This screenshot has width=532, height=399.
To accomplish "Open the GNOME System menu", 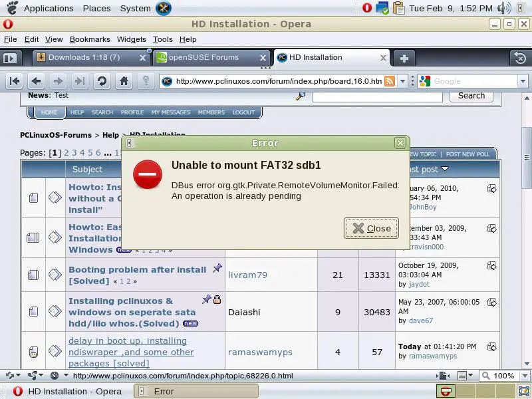I will [136, 8].
